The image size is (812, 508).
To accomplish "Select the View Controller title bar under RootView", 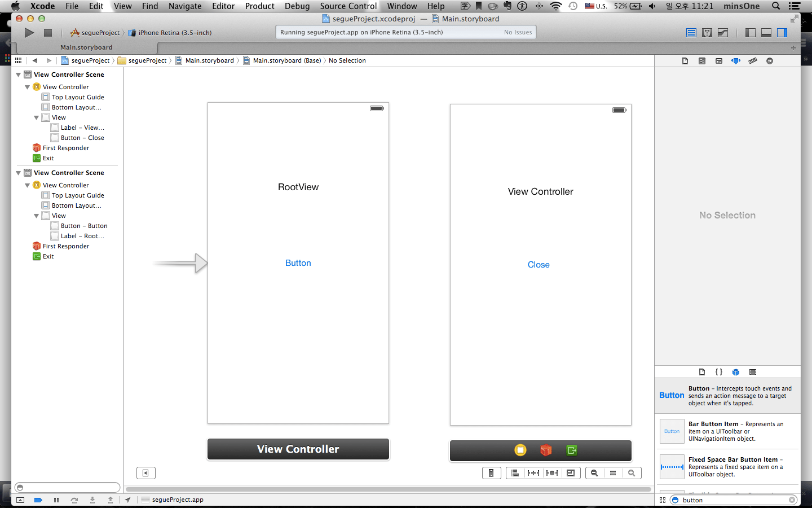I will coord(298,449).
